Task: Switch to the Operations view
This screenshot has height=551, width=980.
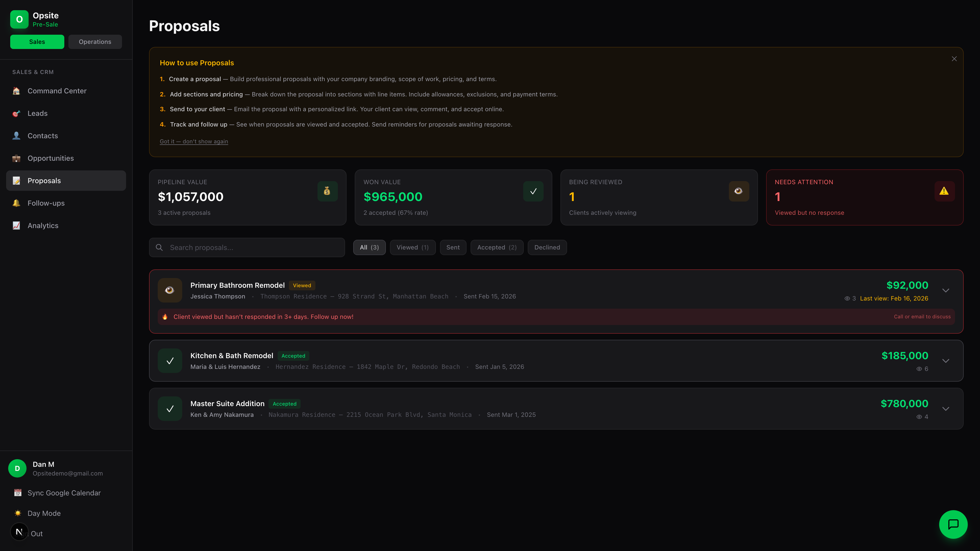Action: 95,41
